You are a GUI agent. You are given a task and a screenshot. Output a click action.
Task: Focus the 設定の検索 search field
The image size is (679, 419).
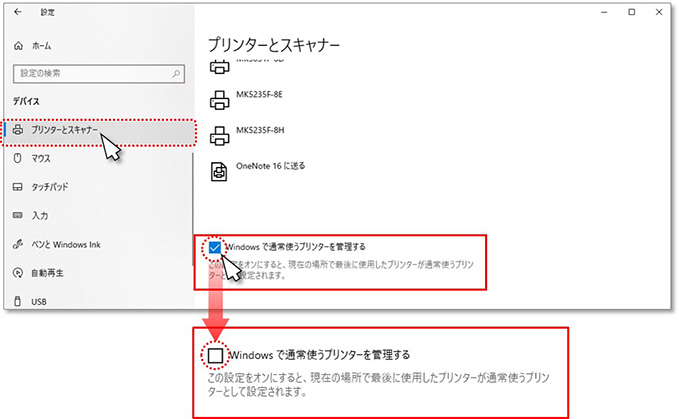(x=99, y=74)
